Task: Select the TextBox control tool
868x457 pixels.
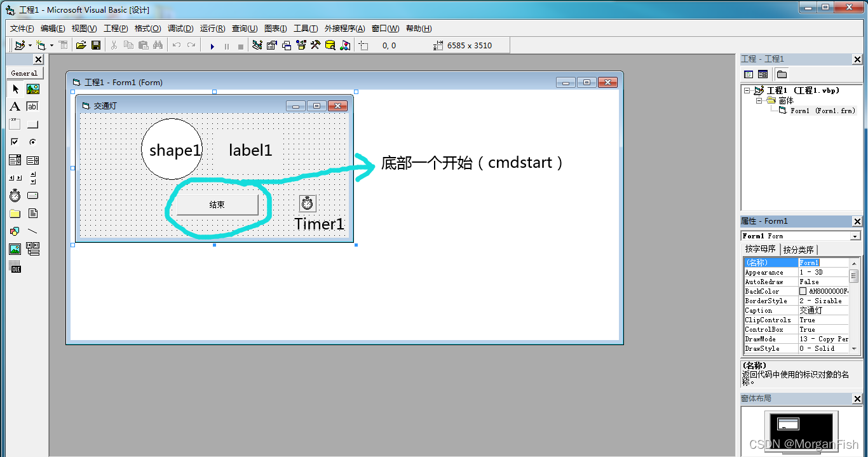Action: [33, 106]
